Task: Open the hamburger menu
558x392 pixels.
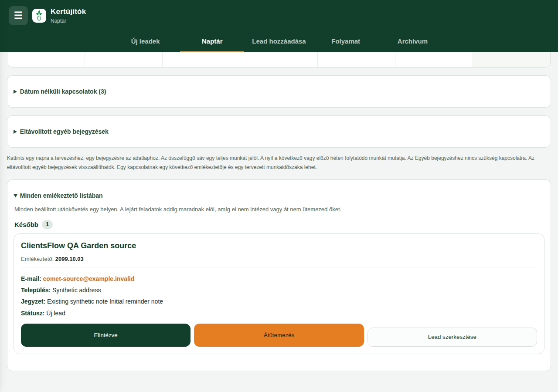Action: click(x=18, y=16)
